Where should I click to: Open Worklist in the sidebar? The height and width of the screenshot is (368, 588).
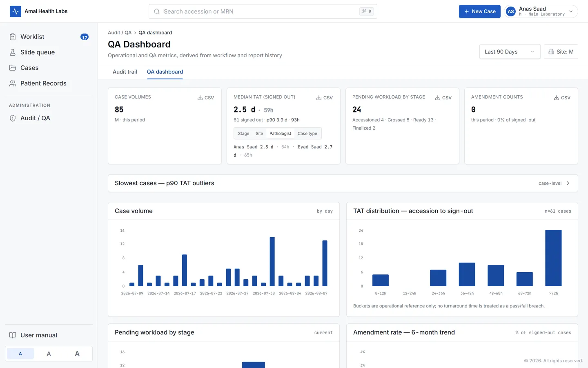49,37
